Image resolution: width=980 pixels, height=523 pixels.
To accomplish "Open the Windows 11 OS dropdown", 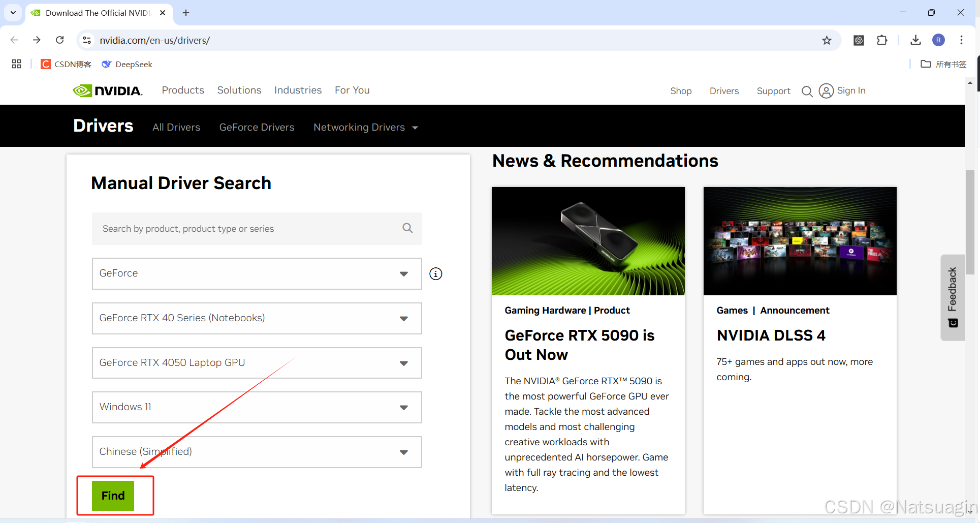I will (257, 407).
